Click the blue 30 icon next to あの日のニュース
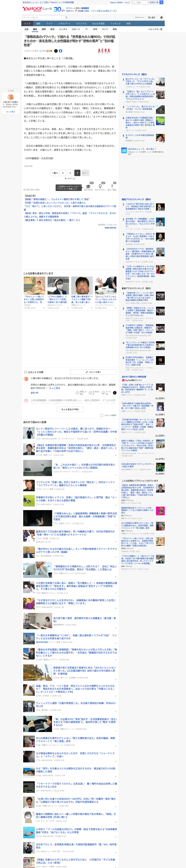Image resolution: width=186 pixels, height=868 pixels. click(124, 151)
